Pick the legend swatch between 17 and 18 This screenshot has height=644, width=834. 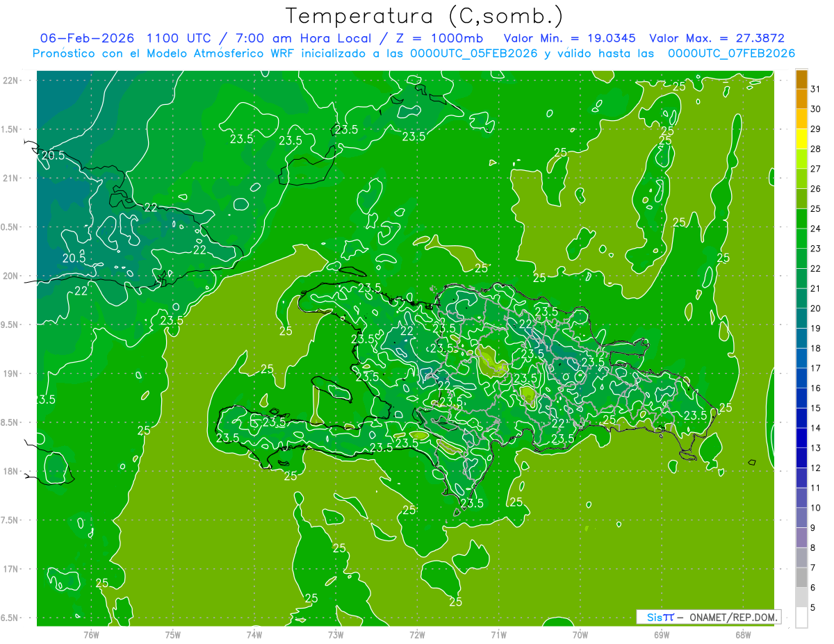tap(801, 358)
